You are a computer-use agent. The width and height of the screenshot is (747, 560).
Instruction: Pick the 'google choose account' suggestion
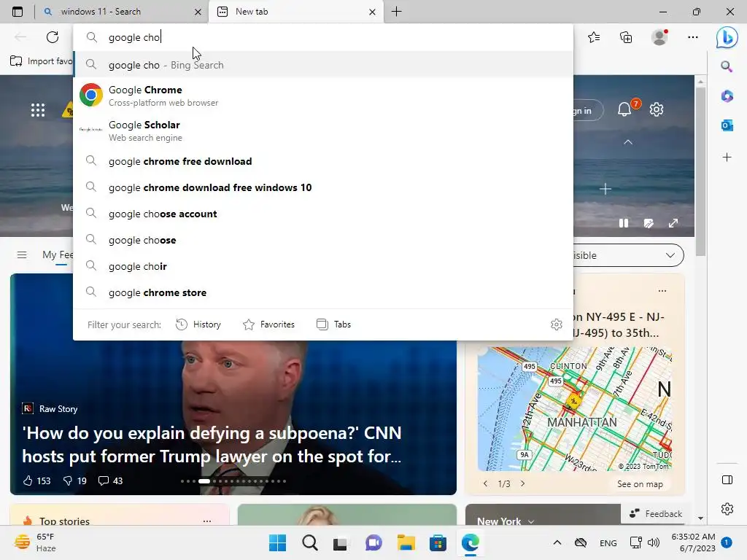click(323, 214)
